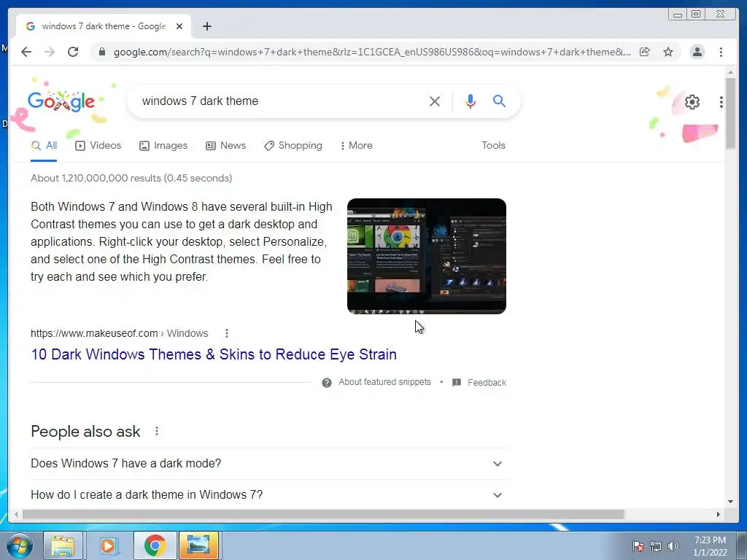Close the Google search tab
This screenshot has height=560, width=747.
(x=179, y=26)
